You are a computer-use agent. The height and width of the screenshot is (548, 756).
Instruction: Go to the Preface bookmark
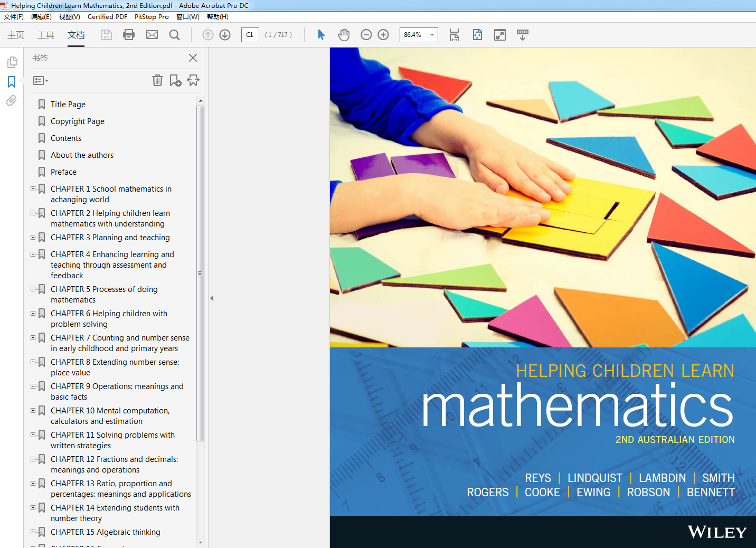(x=63, y=172)
